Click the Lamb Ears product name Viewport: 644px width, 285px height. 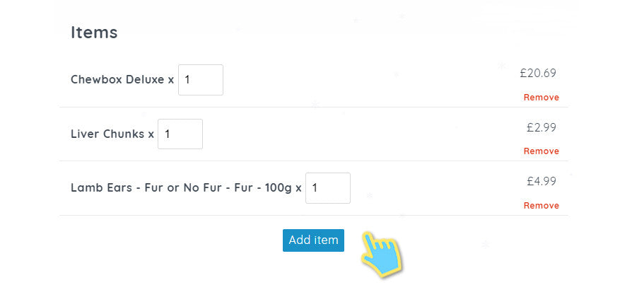(99, 188)
